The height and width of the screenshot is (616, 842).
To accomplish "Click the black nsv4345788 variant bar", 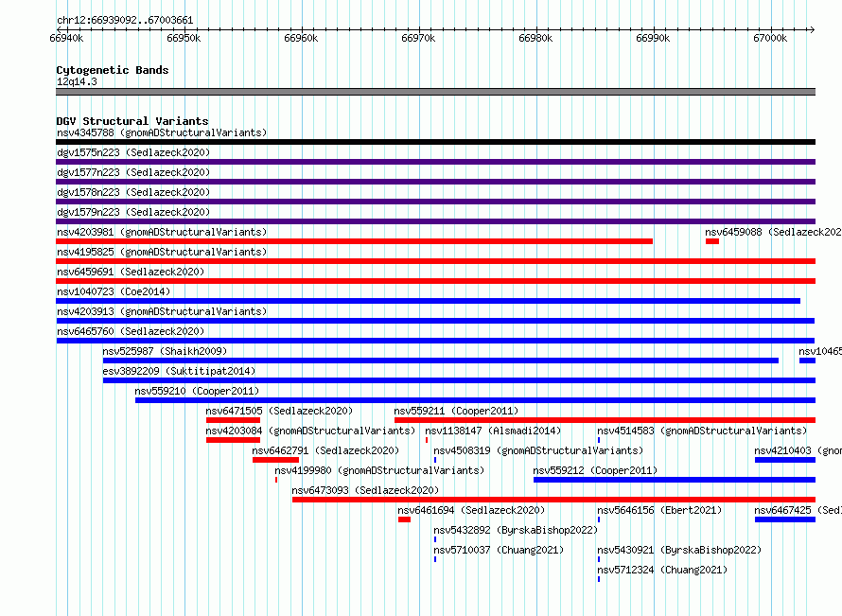I will (x=435, y=142).
